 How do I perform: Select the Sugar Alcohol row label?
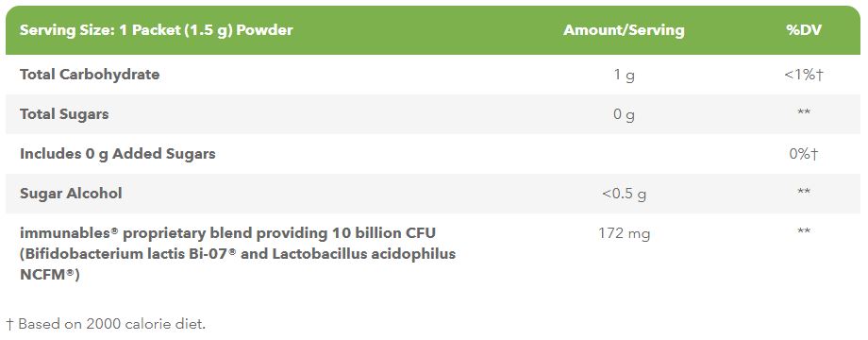(x=71, y=194)
